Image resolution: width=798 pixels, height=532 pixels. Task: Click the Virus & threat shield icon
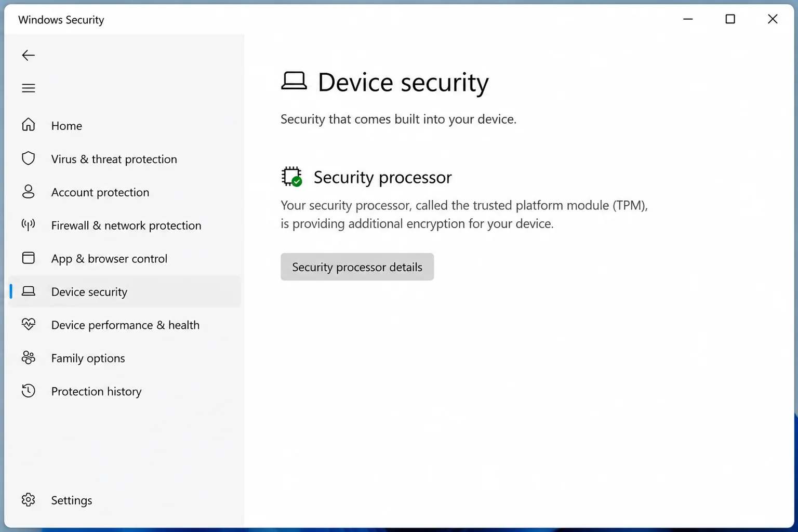pyautogui.click(x=29, y=158)
